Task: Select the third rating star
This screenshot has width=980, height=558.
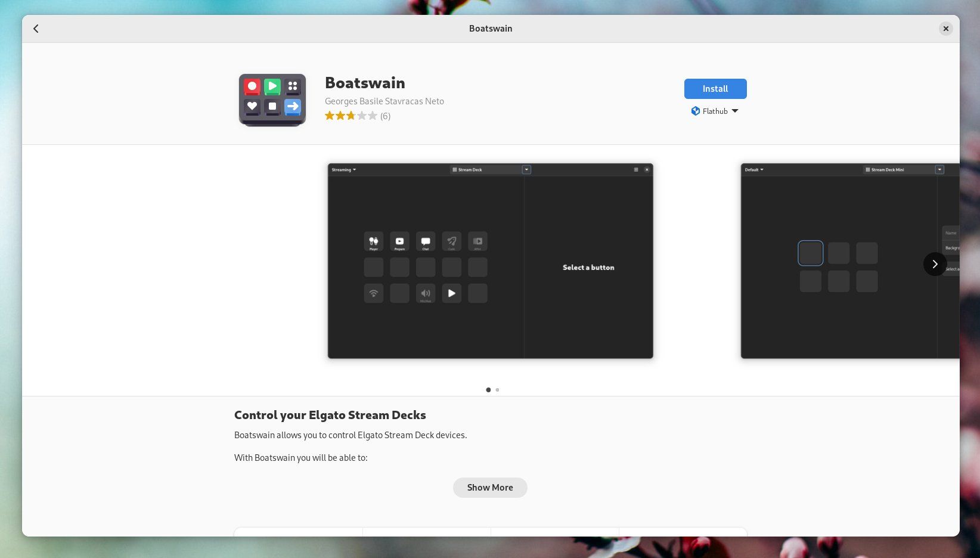Action: pos(351,115)
